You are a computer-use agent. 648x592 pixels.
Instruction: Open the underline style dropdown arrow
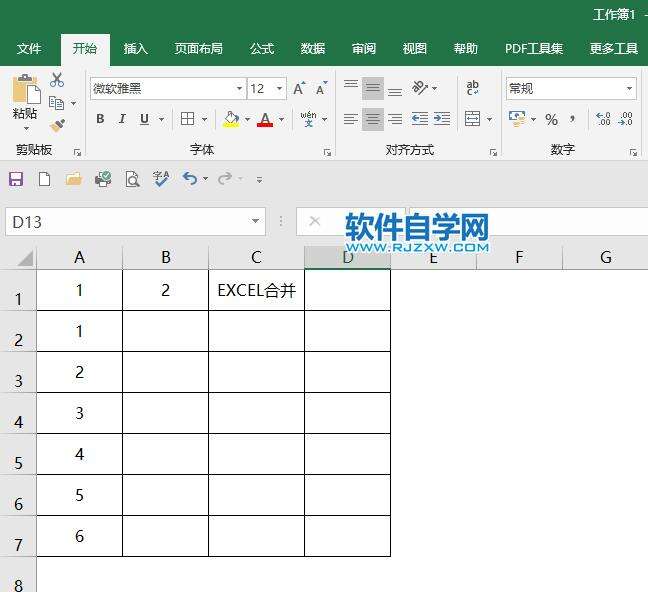click(162, 119)
